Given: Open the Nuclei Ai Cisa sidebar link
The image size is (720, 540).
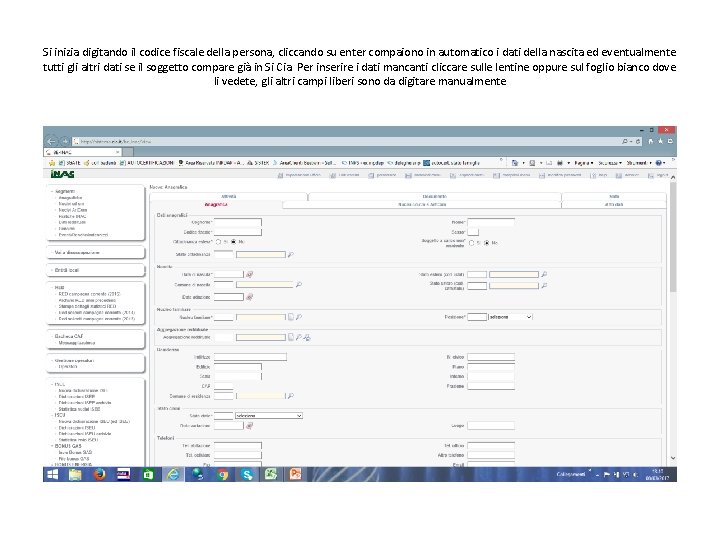Looking at the screenshot, I should pos(73,210).
